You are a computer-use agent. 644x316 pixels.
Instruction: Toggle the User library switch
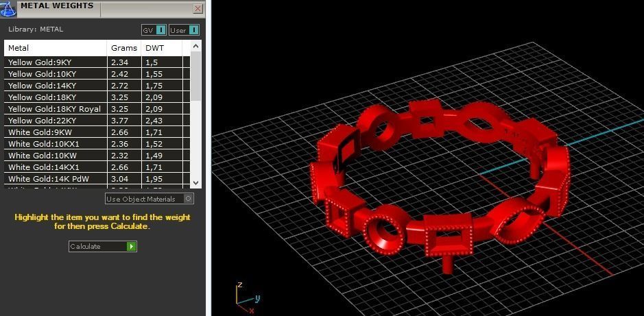(x=184, y=30)
